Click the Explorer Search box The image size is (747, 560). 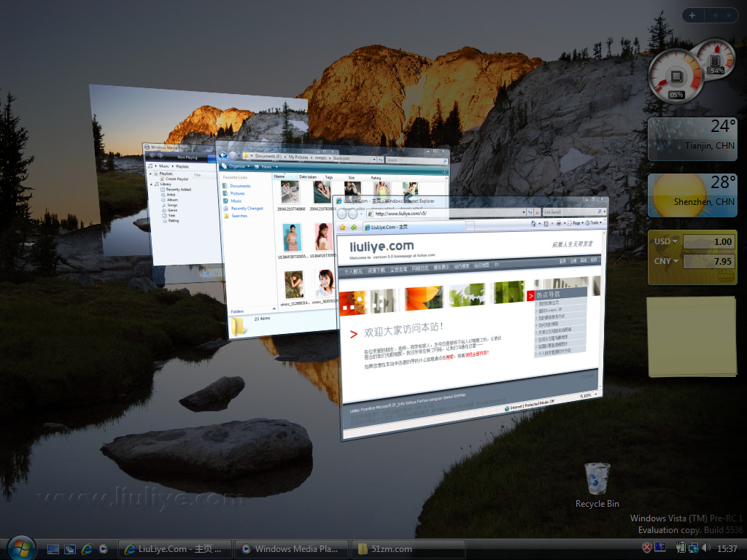pyautogui.click(x=415, y=160)
